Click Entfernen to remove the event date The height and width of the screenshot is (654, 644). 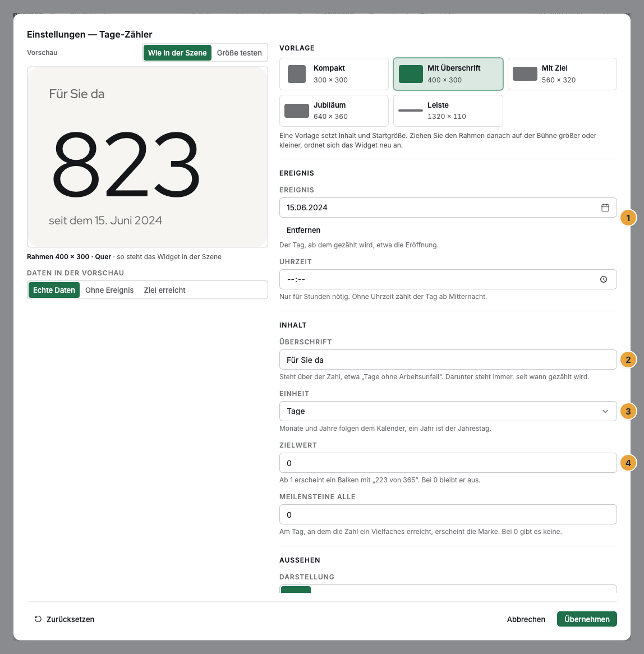click(x=303, y=230)
